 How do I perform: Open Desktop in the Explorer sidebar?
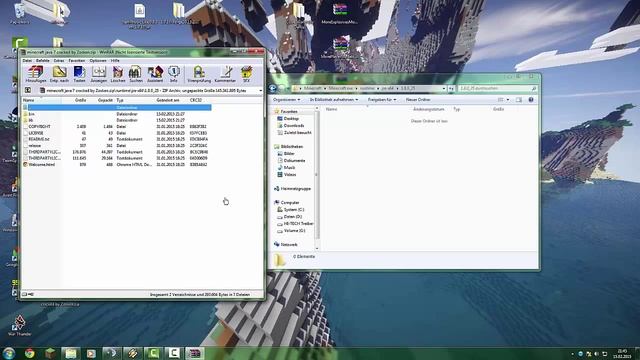291,119
